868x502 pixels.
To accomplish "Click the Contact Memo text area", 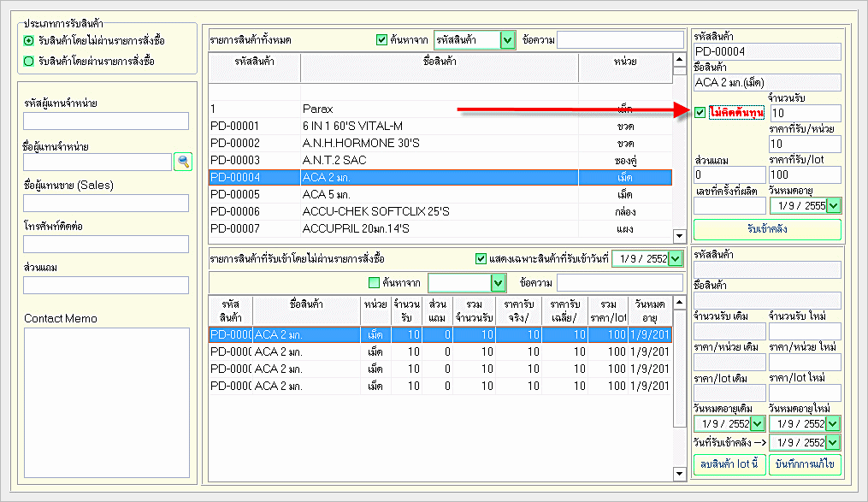I will pyautogui.click(x=106, y=401).
